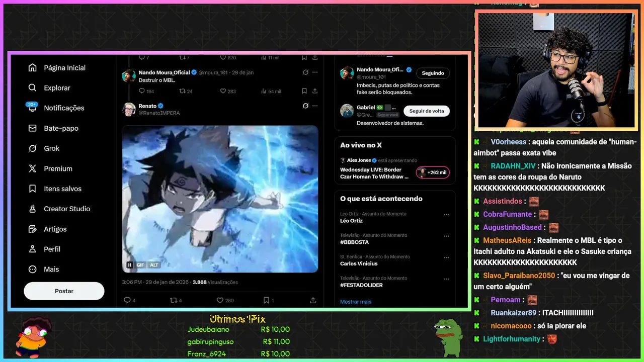Open more options for #FESTADOLIDER trend
This screenshot has height=362, width=644.
(x=446, y=279)
